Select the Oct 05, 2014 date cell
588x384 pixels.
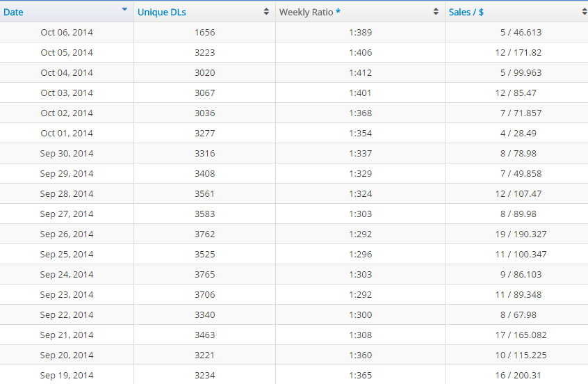pyautogui.click(x=67, y=53)
